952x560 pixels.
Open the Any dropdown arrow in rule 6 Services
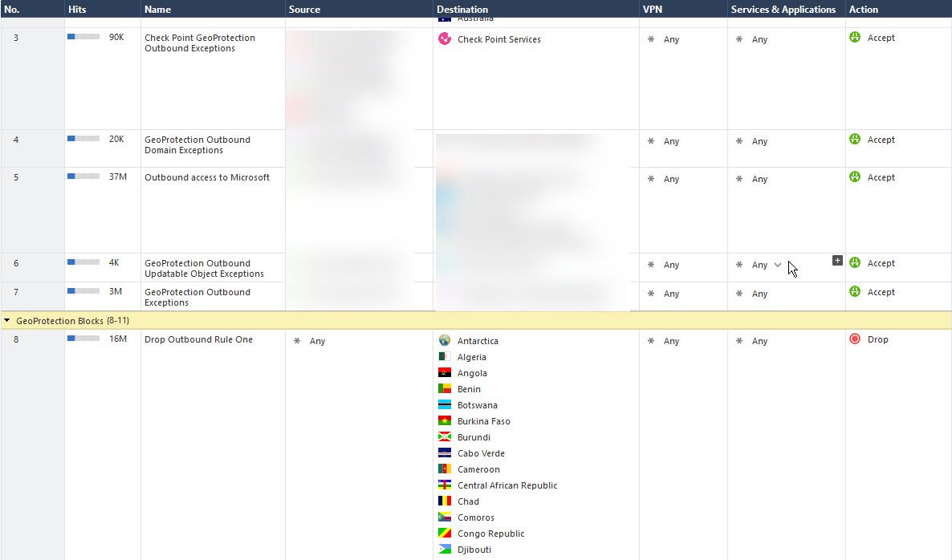pyautogui.click(x=778, y=265)
